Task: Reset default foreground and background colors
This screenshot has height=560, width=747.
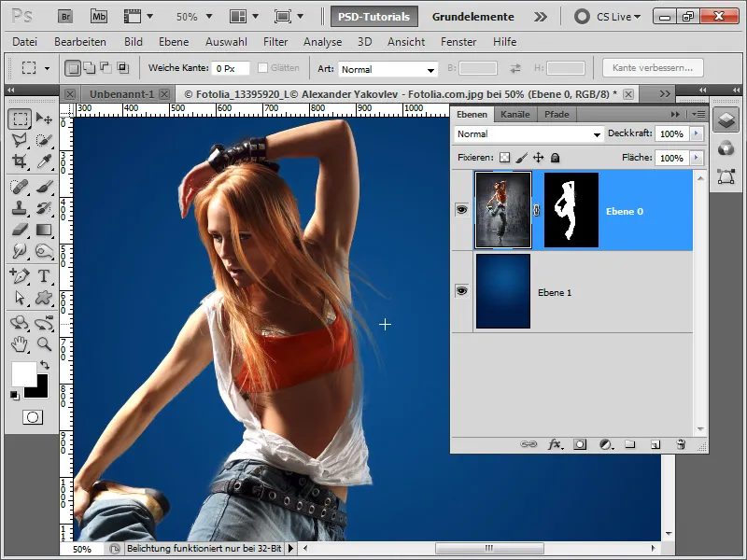Action: pyautogui.click(x=15, y=395)
